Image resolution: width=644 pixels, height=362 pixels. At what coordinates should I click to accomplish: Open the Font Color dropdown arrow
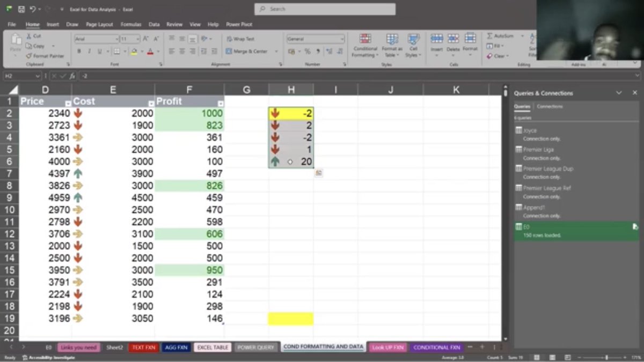coord(157,51)
